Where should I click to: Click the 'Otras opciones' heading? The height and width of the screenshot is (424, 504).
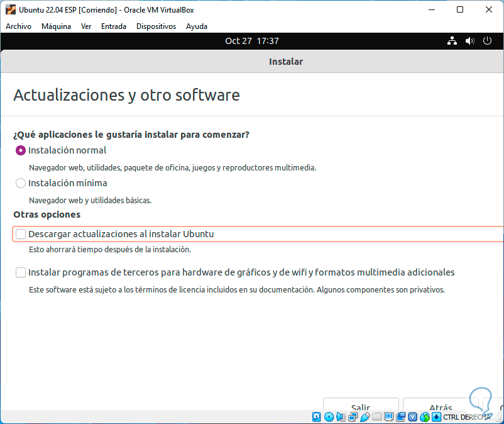(47, 215)
